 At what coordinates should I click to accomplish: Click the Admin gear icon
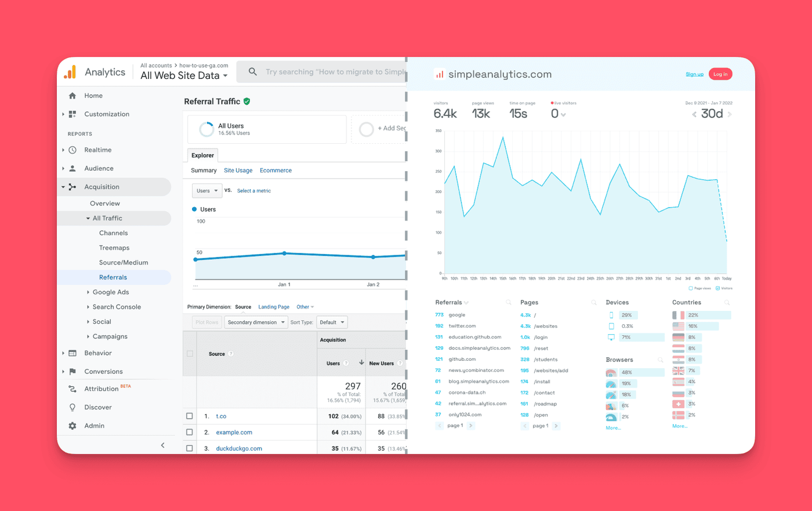click(72, 426)
